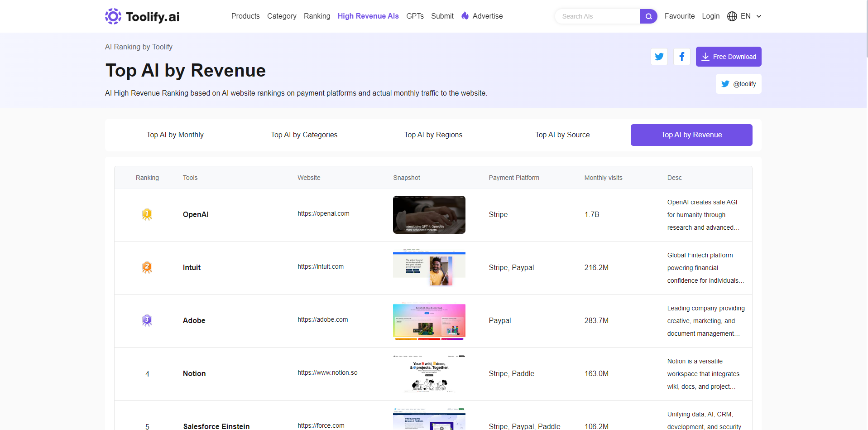Visit https://www.notion.so link
This screenshot has height=430, width=868.
[x=327, y=372]
